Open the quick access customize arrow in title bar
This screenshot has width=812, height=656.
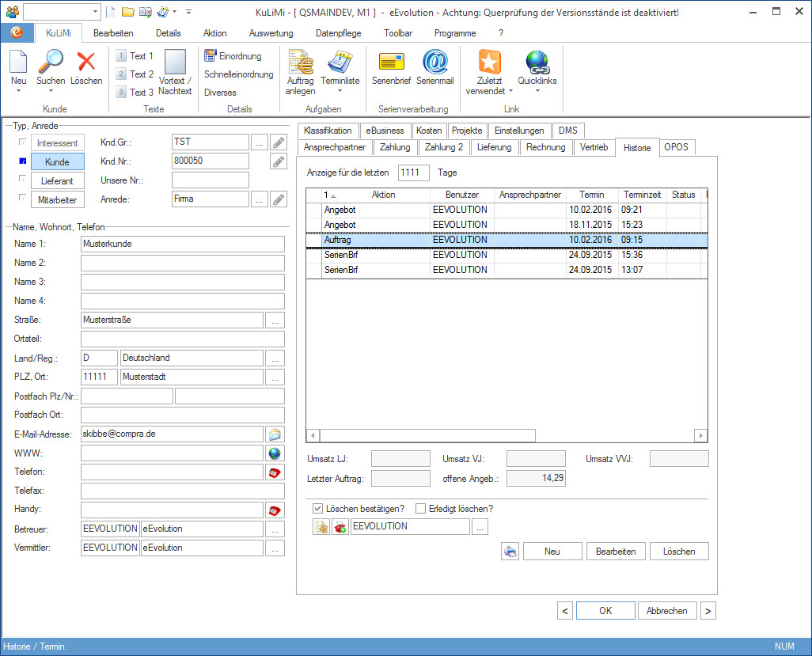click(188, 12)
